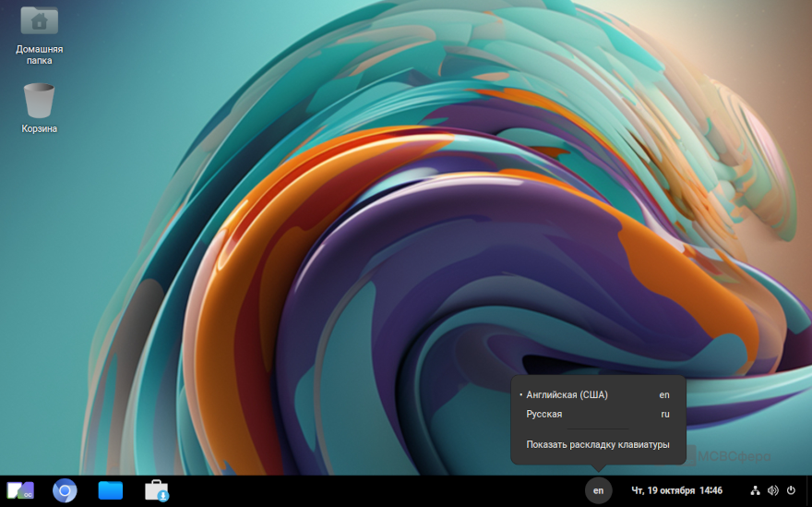Click the 14:46 clock time
Screen dimensions: 812x507
tap(710, 490)
